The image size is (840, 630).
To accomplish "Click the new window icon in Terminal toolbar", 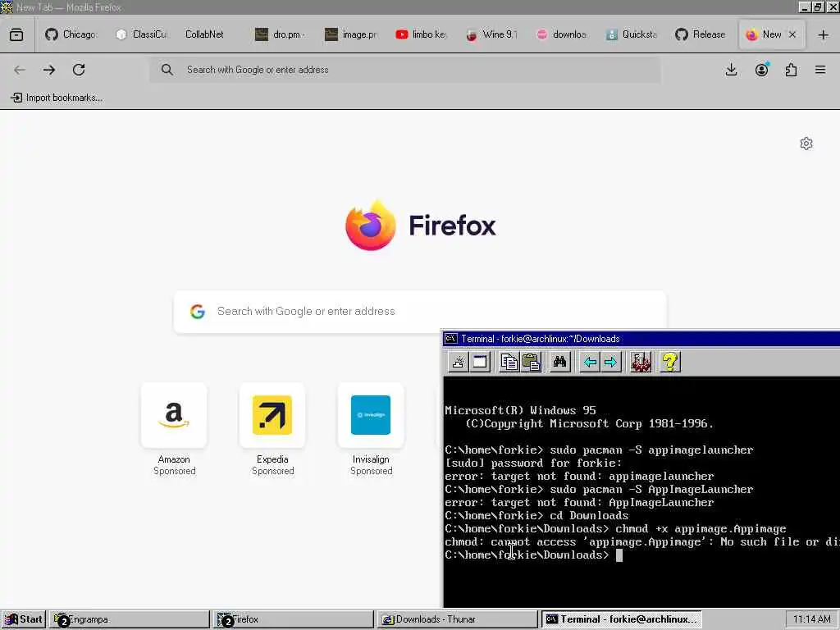I will coord(480,362).
